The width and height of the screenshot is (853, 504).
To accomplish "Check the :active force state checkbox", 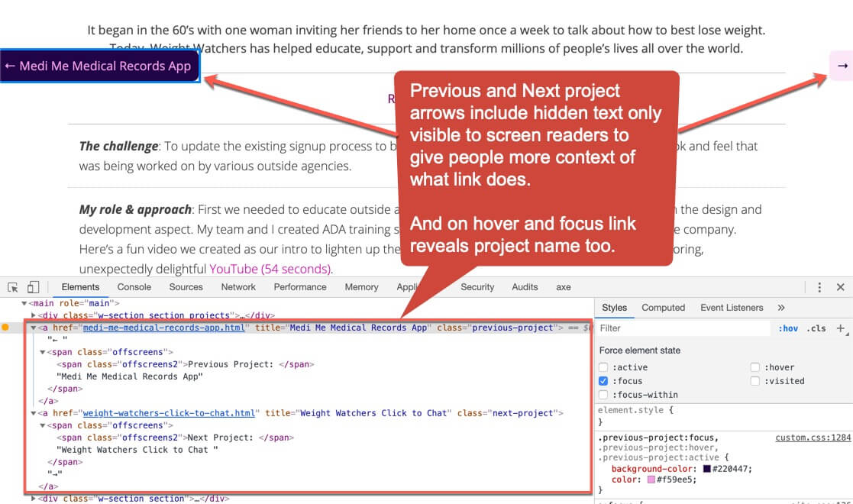I will click(x=603, y=367).
